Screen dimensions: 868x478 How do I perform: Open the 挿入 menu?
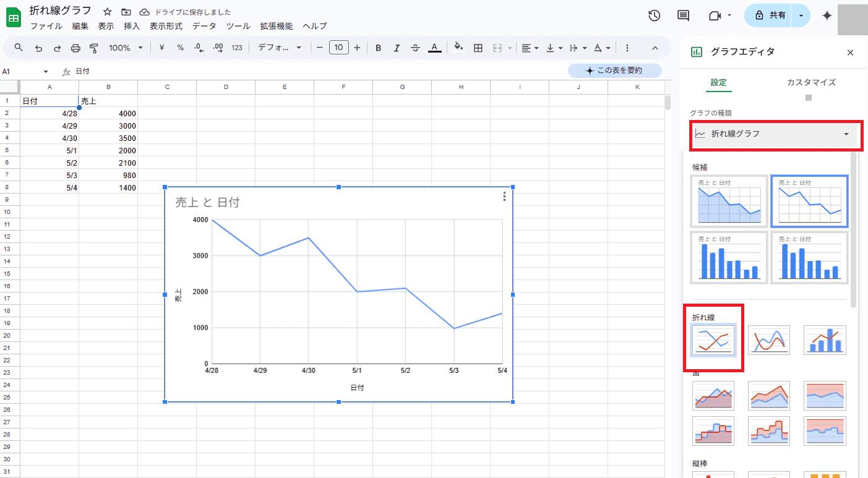click(132, 26)
